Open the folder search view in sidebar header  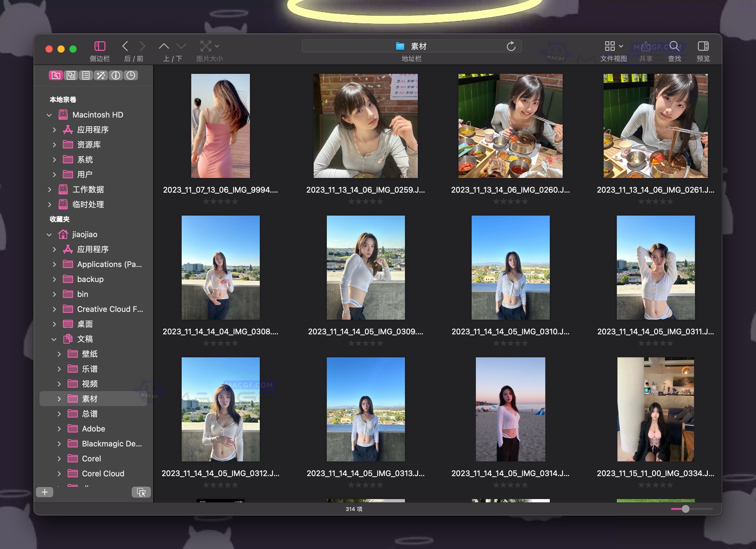click(56, 75)
